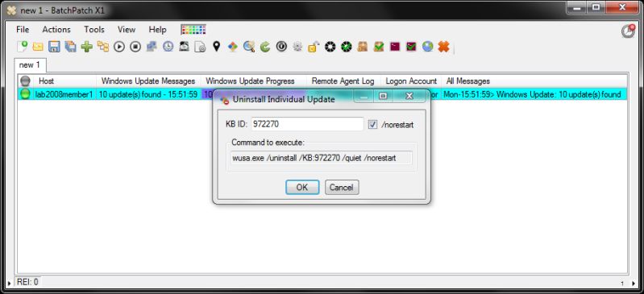Click the green status circle for lab2008member1
The image size is (644, 294).
tap(26, 94)
